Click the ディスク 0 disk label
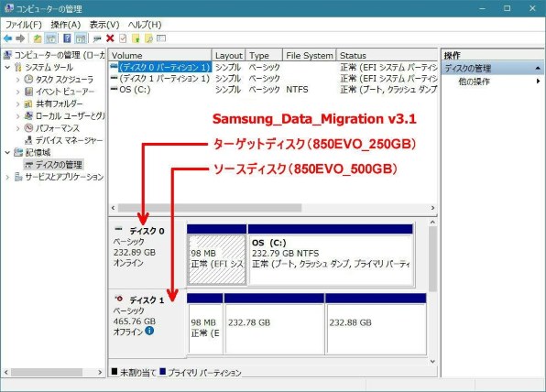The width and height of the screenshot is (546, 392). pyautogui.click(x=147, y=231)
